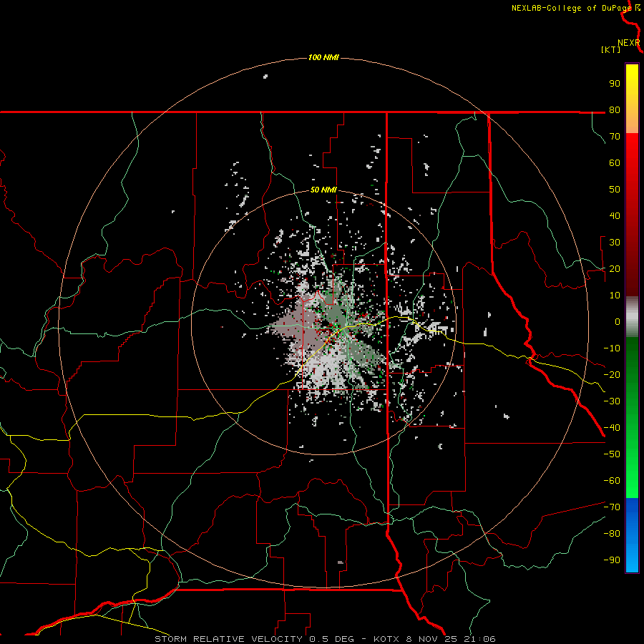Click the bright red segment of the color bar
The image size is (644, 644).
click(x=632, y=215)
